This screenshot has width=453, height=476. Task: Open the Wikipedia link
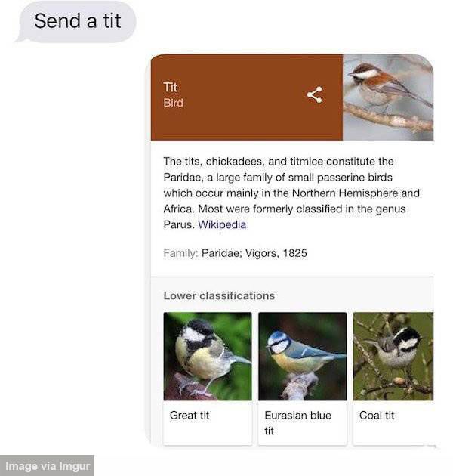coord(222,224)
